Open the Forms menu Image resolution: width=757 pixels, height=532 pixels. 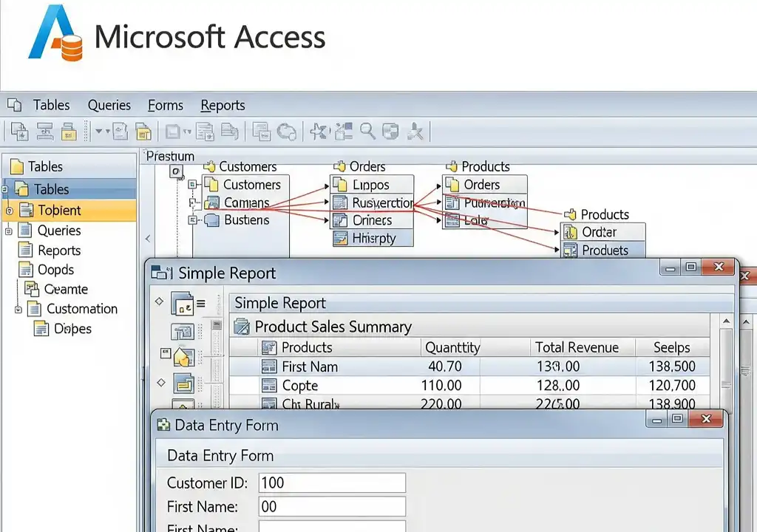point(166,105)
